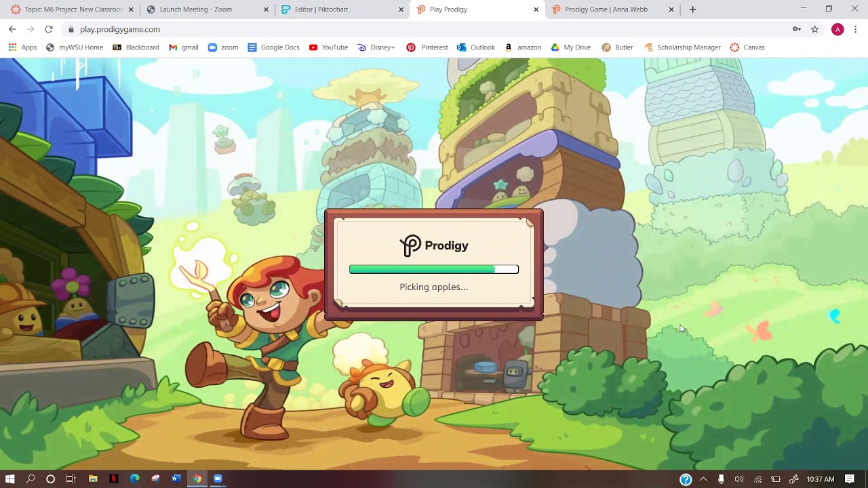Expand the hidden system tray icons
Viewport: 868px width, 488px height.
point(703,479)
